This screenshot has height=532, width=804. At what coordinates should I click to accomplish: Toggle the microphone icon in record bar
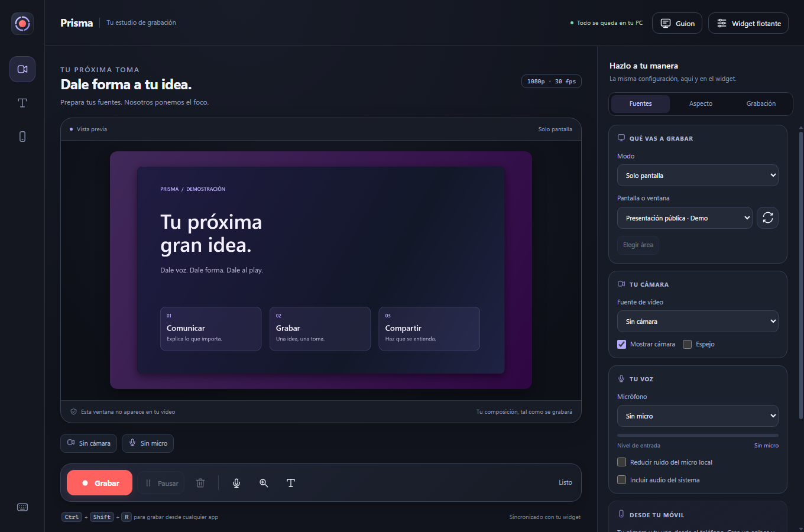coord(236,483)
